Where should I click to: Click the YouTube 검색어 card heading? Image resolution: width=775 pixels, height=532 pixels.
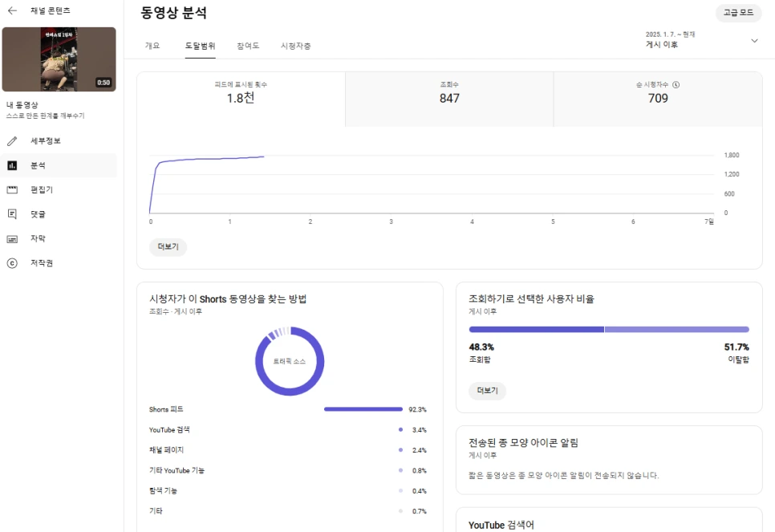tap(501, 525)
